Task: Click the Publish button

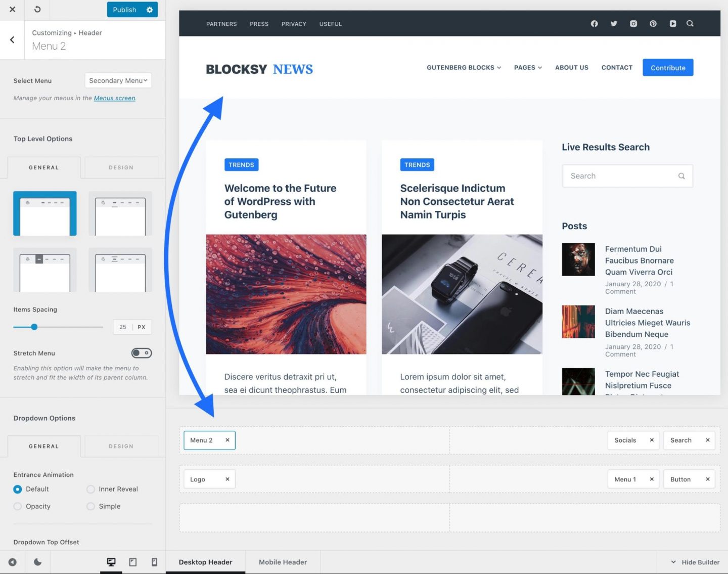Action: click(x=125, y=10)
